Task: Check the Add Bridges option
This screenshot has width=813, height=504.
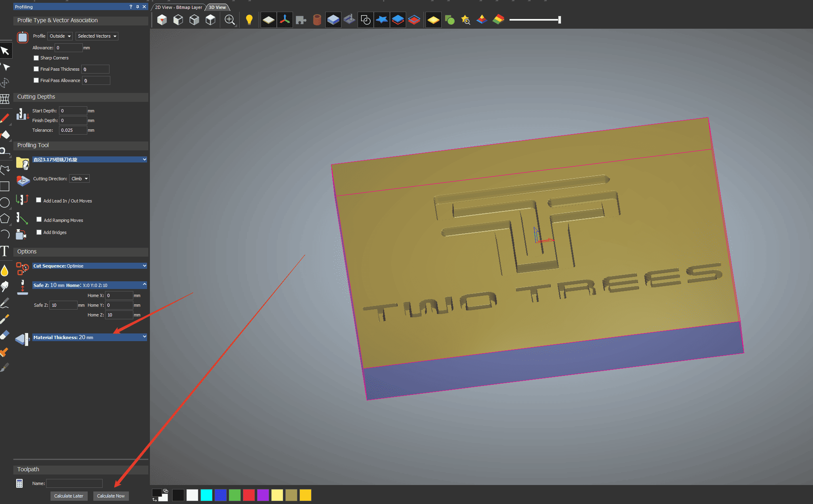Action: 39,232
